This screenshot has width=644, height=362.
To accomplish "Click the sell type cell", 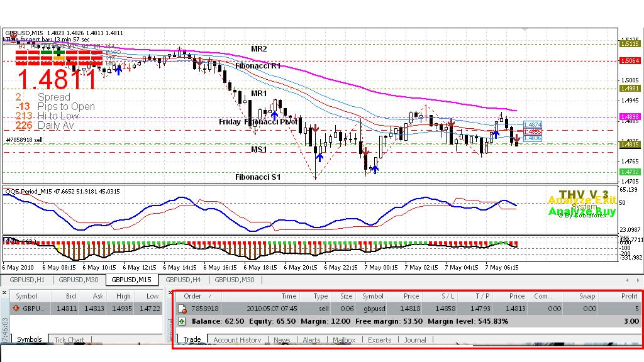I will (324, 309).
